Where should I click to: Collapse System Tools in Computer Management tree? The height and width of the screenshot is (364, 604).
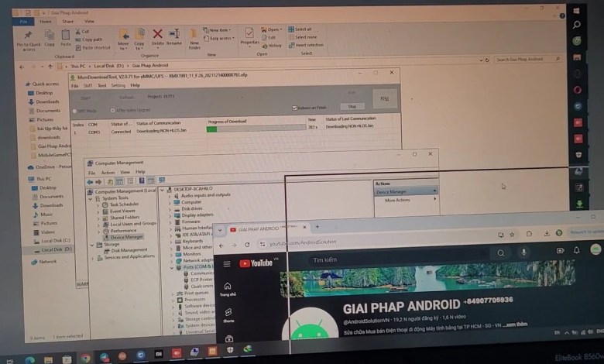(x=91, y=198)
